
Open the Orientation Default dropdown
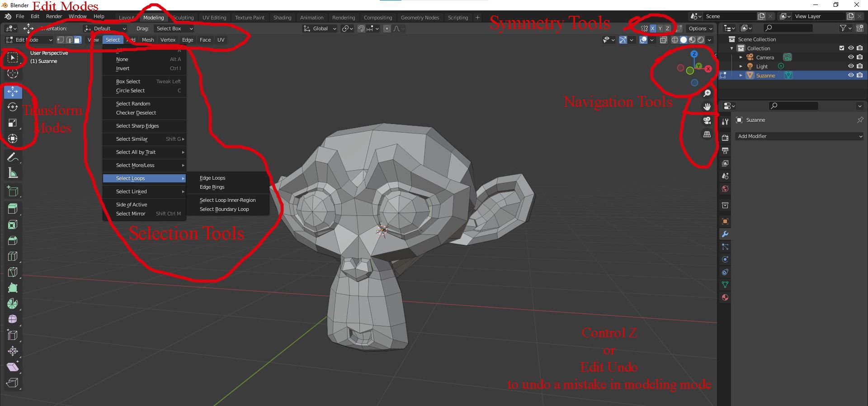[105, 29]
